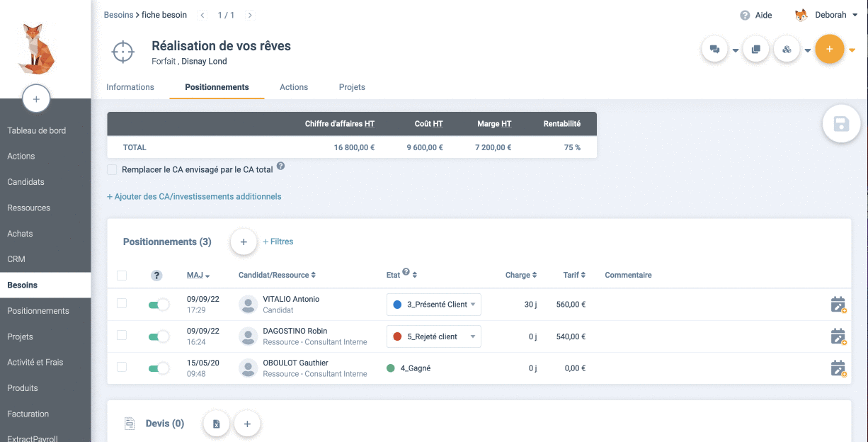Open the VITALIO Antonio candidate name
868x442 pixels.
[x=291, y=299]
